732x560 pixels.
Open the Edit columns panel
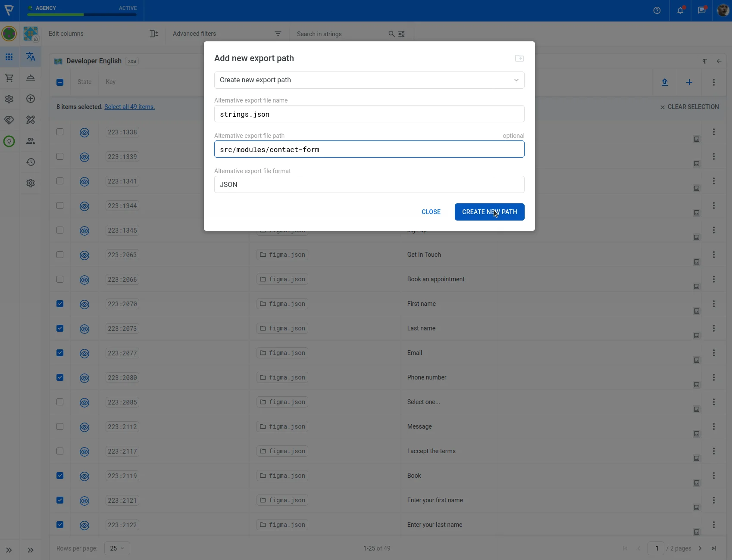pyautogui.click(x=103, y=34)
